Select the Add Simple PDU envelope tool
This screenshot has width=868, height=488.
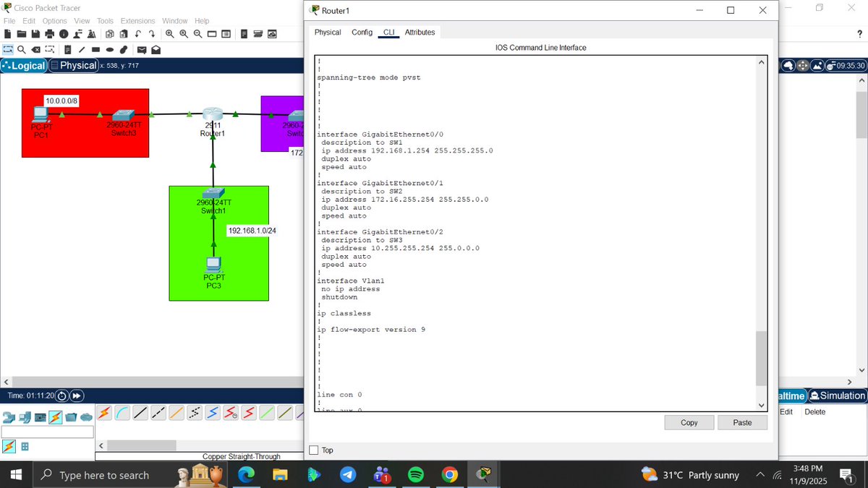pyautogui.click(x=142, y=49)
